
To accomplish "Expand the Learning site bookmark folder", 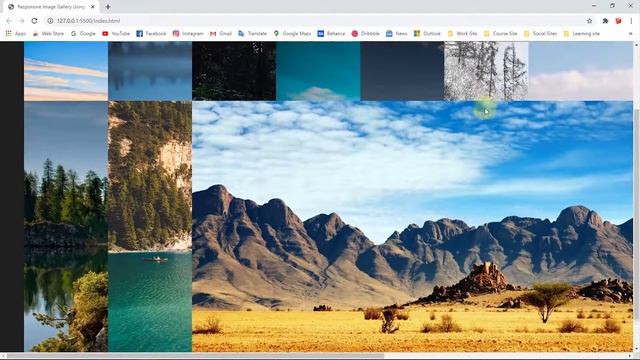I will point(582,33).
